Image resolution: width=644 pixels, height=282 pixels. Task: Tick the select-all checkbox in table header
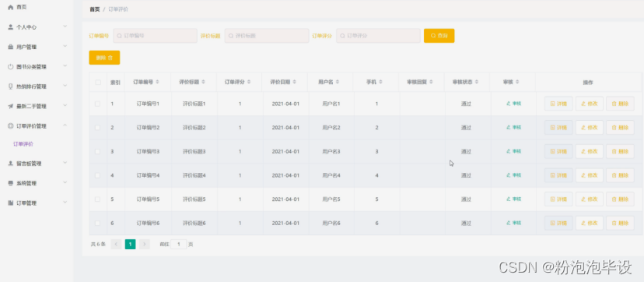[x=98, y=83]
